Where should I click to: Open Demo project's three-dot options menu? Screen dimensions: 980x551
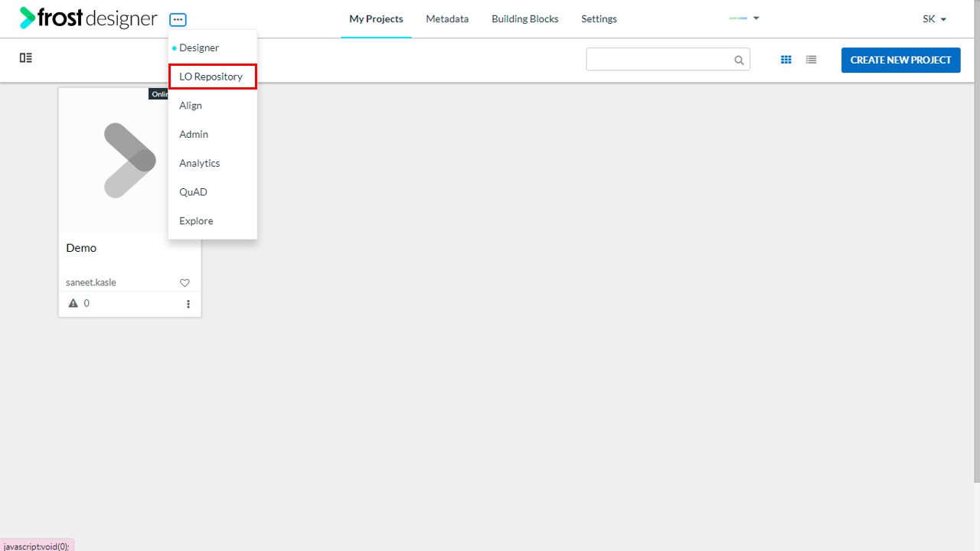[x=188, y=304]
